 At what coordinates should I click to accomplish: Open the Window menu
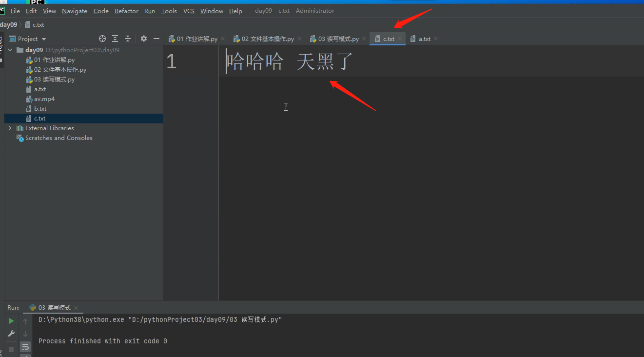[x=212, y=11]
